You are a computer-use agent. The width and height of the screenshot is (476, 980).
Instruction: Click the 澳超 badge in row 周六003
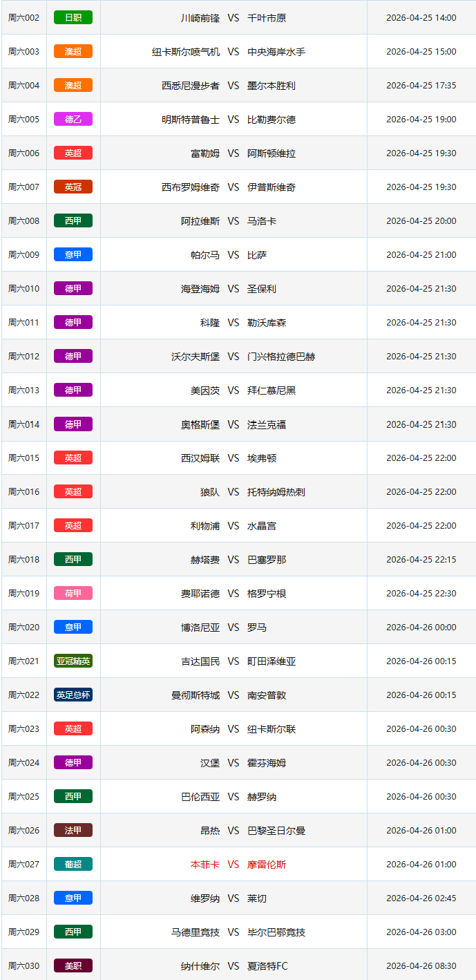pyautogui.click(x=73, y=51)
